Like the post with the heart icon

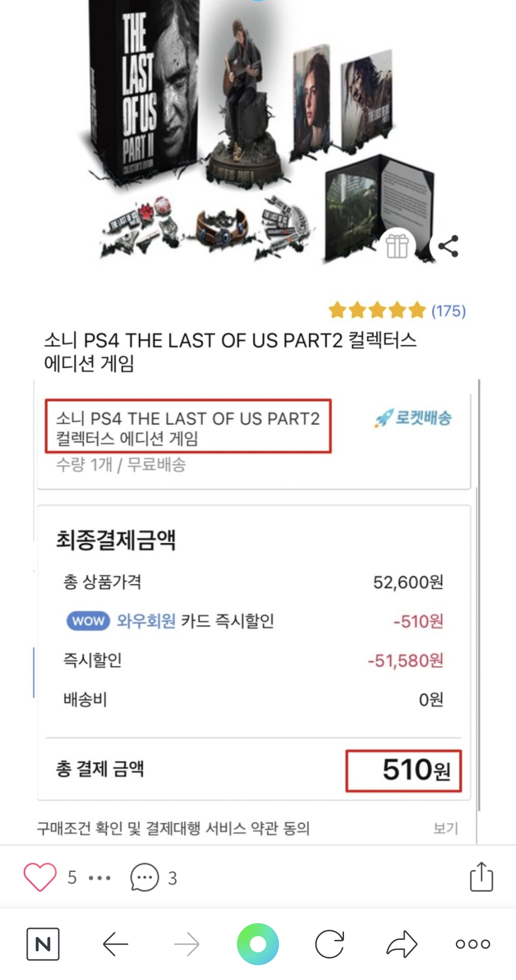(x=40, y=877)
